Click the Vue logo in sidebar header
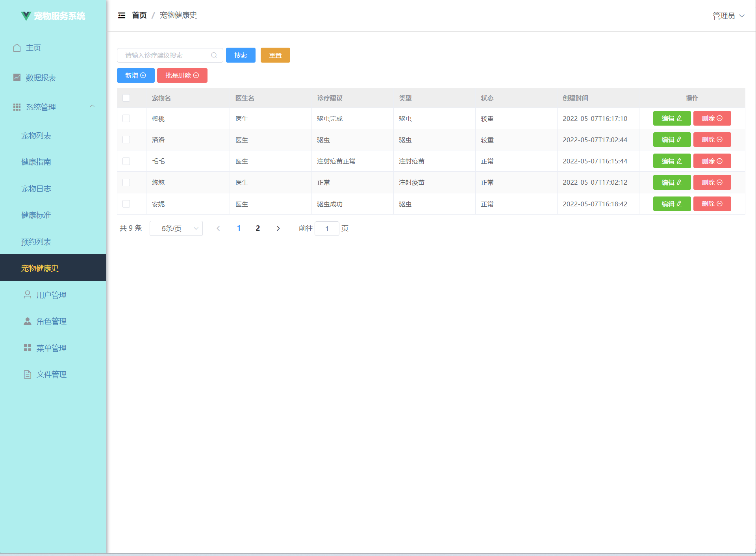Image resolution: width=756 pixels, height=556 pixels. [26, 16]
